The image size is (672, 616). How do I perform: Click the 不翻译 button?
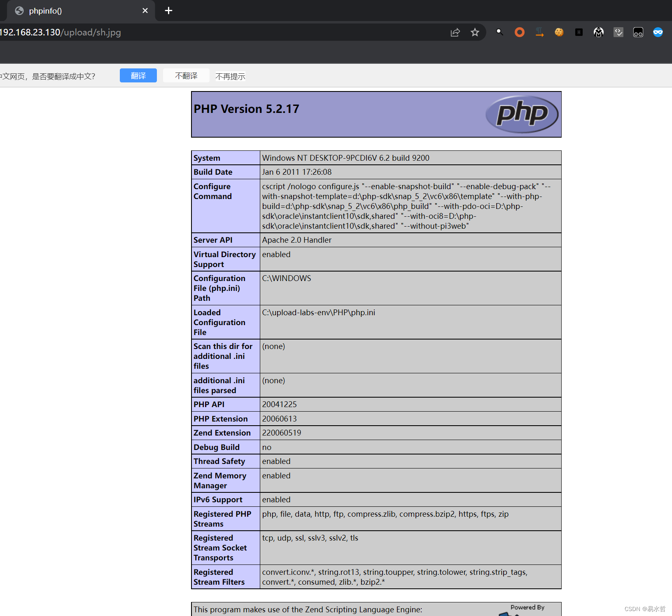coord(186,76)
